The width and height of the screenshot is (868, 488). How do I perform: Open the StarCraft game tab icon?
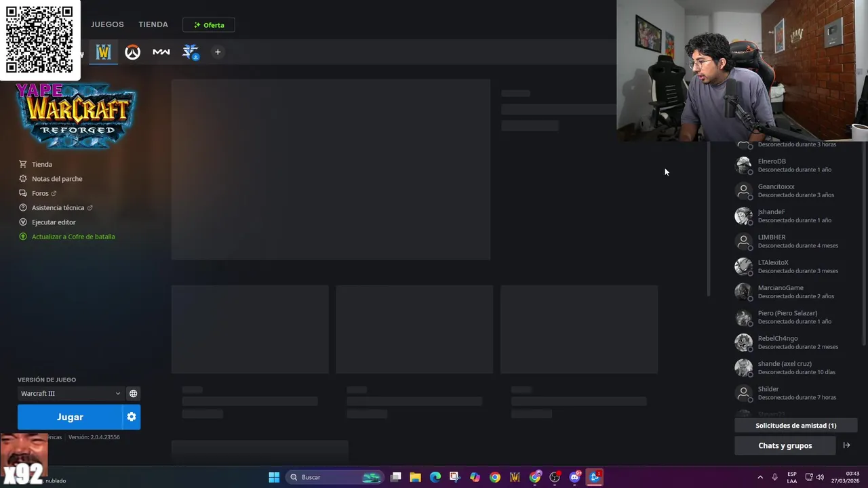[x=191, y=52]
